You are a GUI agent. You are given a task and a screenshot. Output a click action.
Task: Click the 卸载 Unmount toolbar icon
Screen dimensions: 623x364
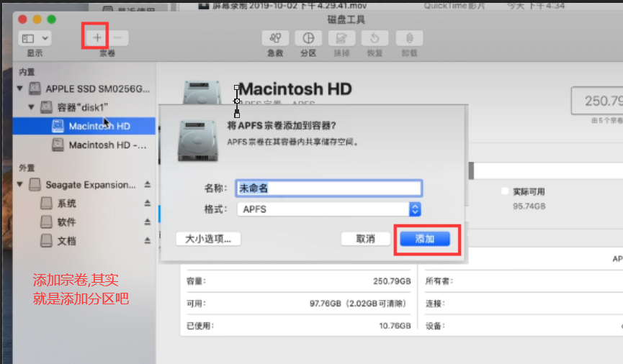click(x=409, y=38)
